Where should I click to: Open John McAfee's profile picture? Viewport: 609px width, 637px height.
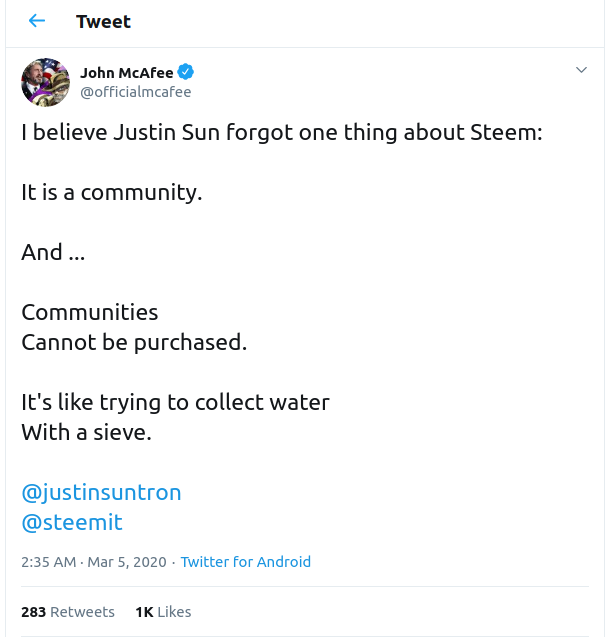click(45, 82)
